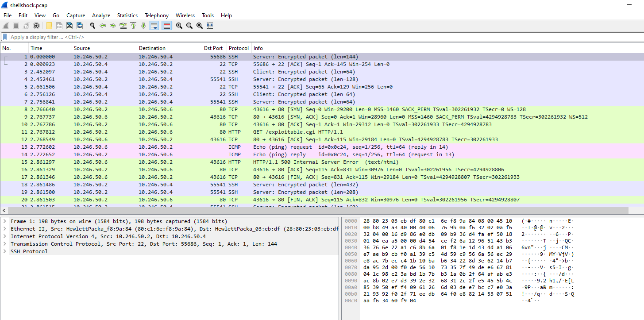
Task: Expand the Frame 1 details
Action: pyautogui.click(x=4, y=221)
